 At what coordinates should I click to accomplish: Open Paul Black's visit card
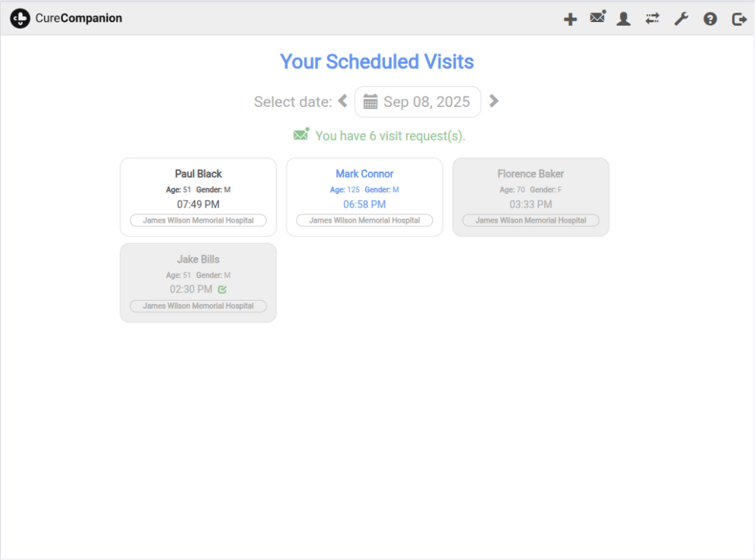tap(198, 197)
